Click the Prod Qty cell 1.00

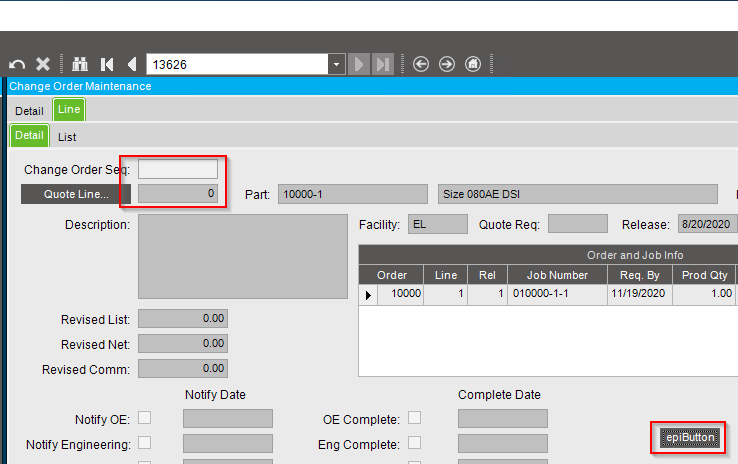pos(705,295)
